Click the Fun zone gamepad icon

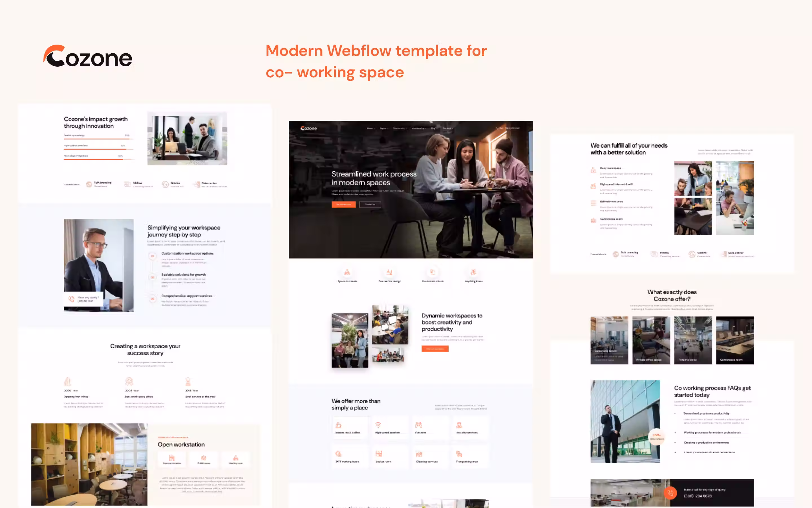click(418, 425)
